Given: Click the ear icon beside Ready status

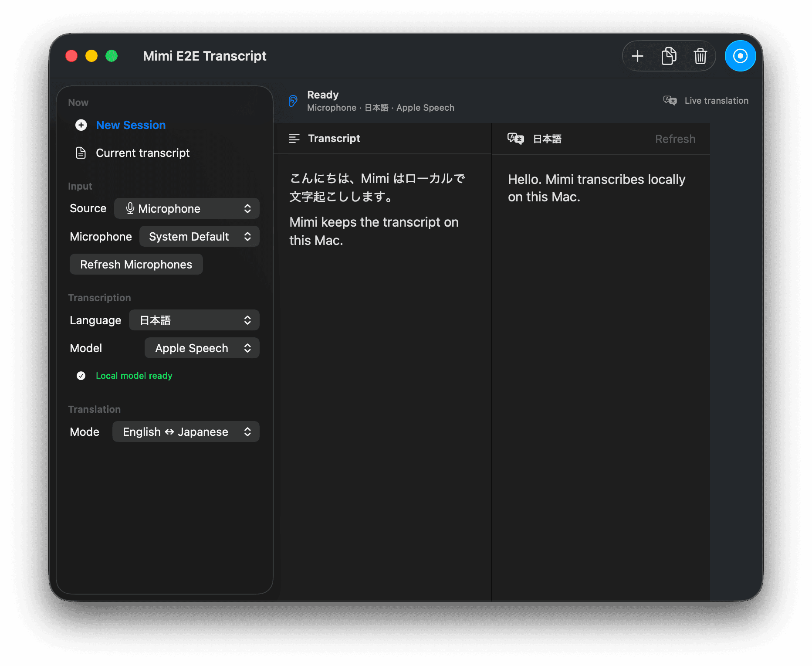Looking at the screenshot, I should [x=293, y=101].
